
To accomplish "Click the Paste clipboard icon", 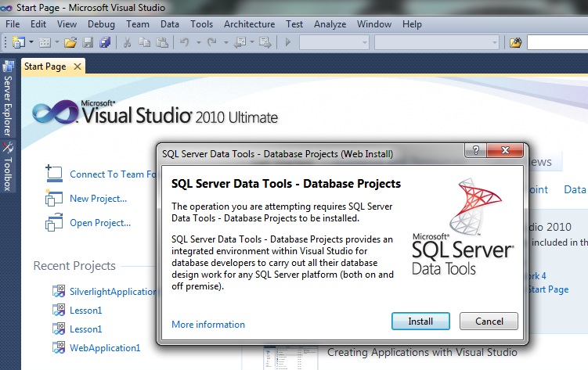I will [162, 42].
